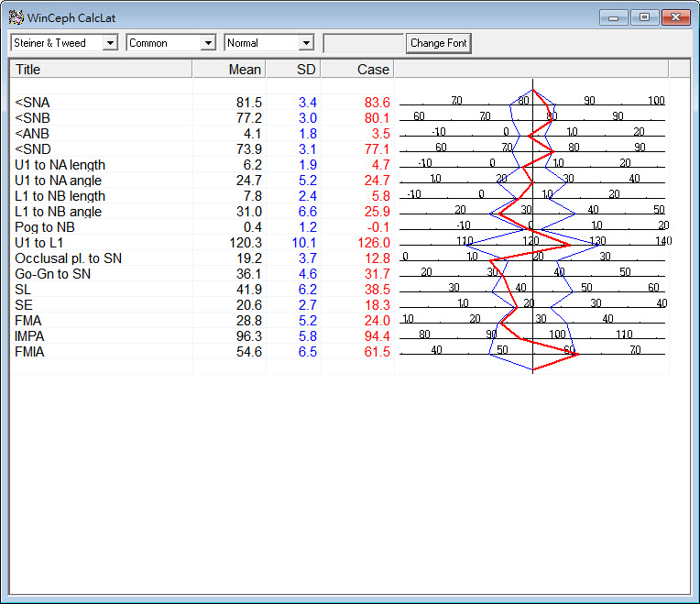Click the empty text field beside Change Font
This screenshot has width=700, height=604.
[x=364, y=43]
